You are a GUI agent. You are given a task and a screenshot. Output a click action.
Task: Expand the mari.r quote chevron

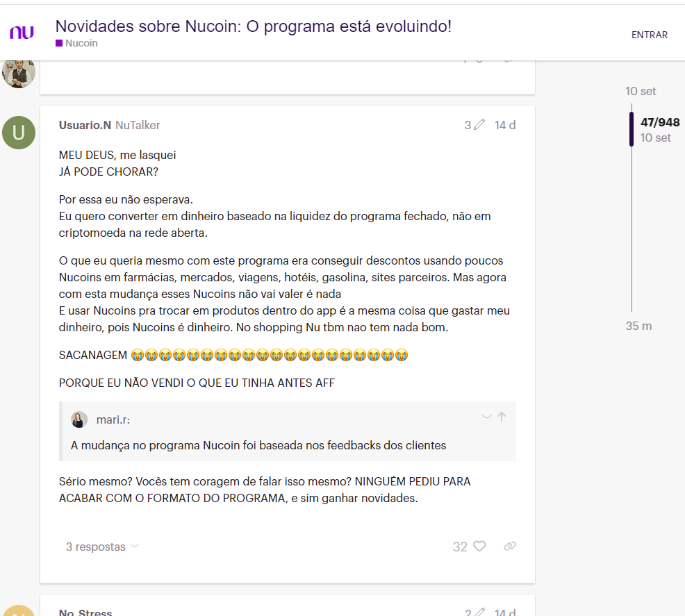pos(486,417)
